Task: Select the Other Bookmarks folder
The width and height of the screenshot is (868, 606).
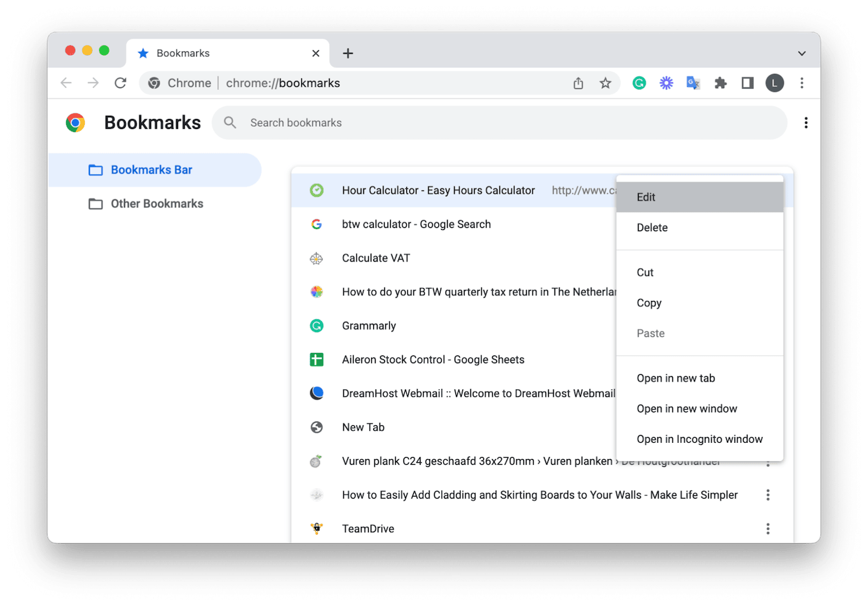Action: click(156, 203)
